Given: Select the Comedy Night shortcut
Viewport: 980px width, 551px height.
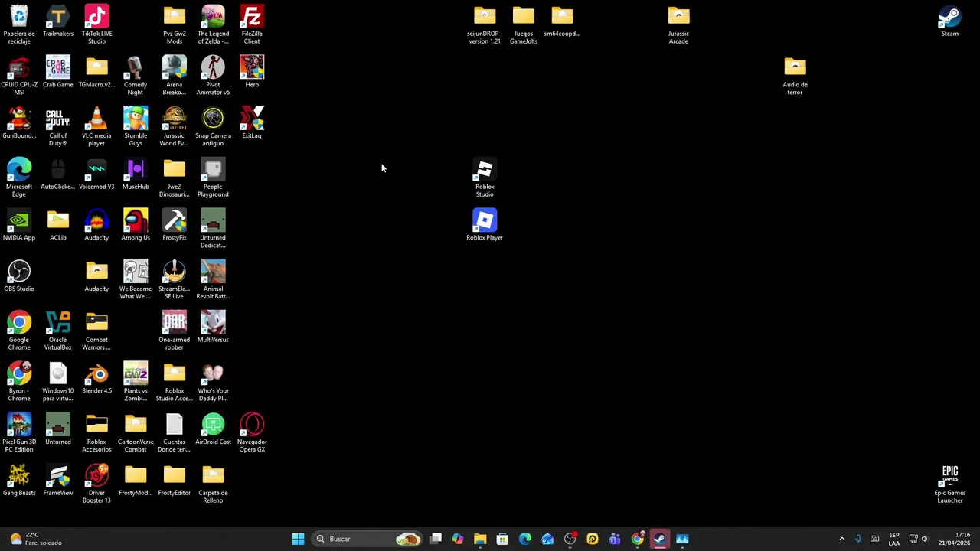Looking at the screenshot, I should click(136, 76).
